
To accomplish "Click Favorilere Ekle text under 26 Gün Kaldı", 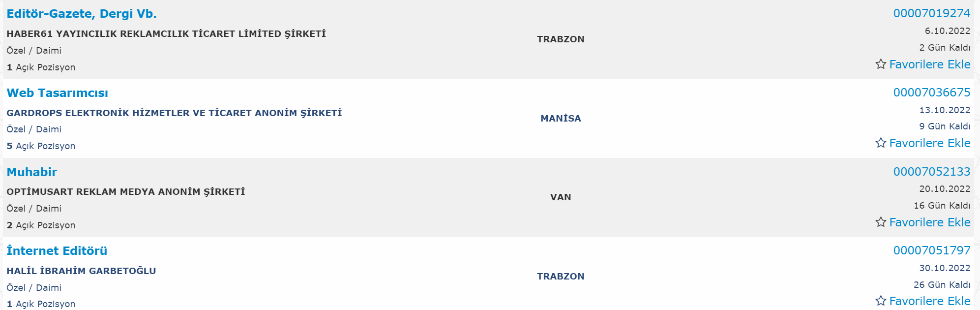I will point(930,301).
